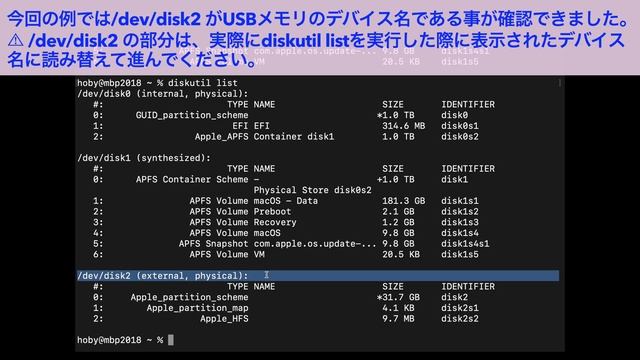Click identifier disk1s4

click(x=460, y=233)
